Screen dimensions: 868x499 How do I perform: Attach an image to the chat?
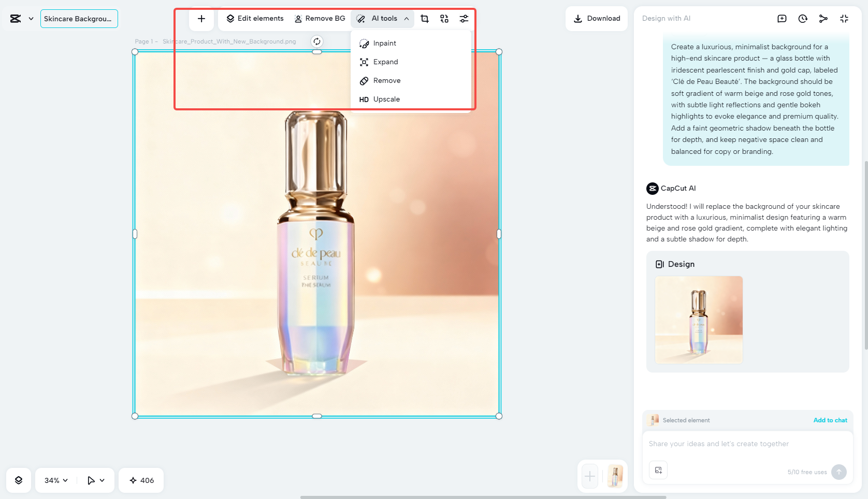[658, 471]
